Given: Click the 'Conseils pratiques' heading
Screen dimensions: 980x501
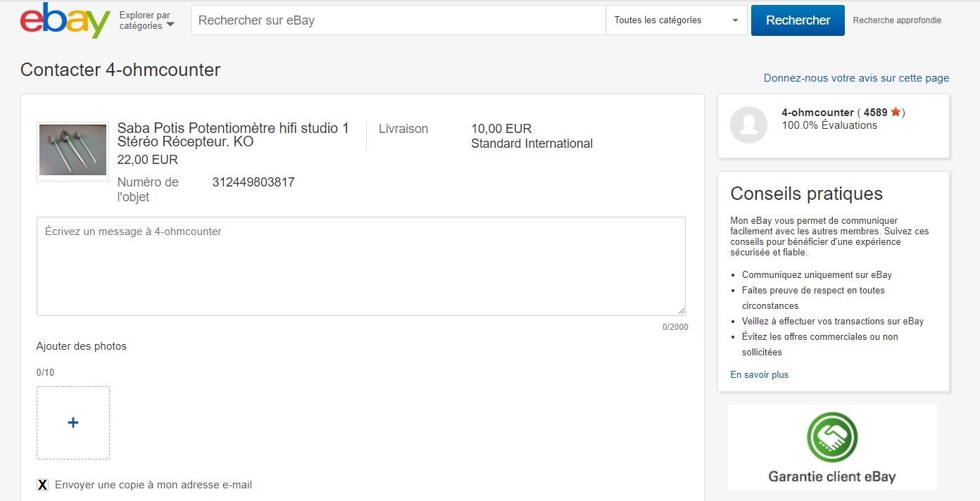Looking at the screenshot, I should (806, 194).
